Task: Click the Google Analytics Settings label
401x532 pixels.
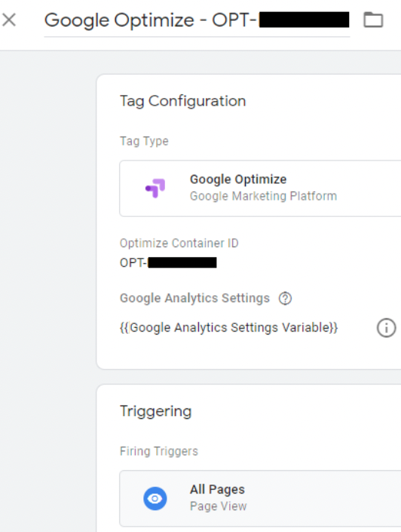Action: coord(194,298)
